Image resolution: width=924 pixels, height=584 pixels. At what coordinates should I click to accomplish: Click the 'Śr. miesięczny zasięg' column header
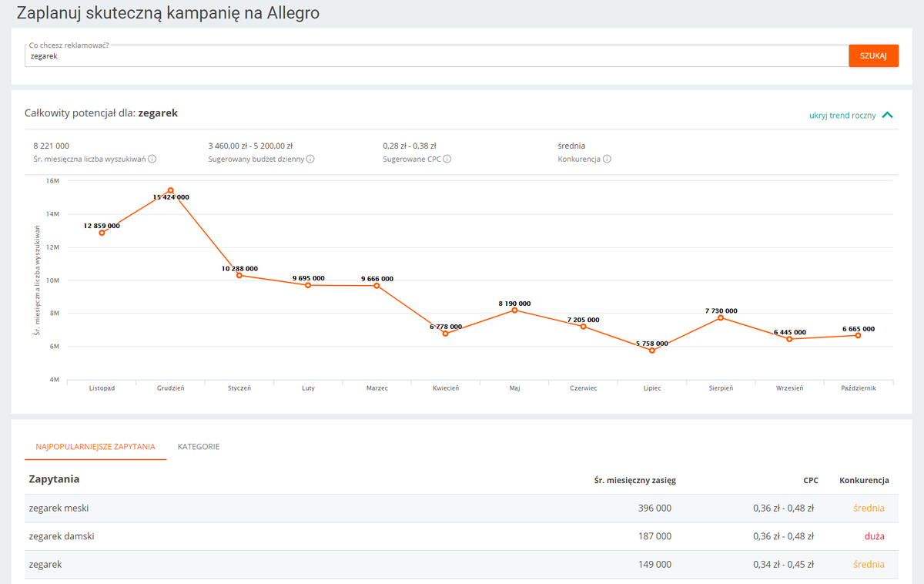[x=635, y=480]
